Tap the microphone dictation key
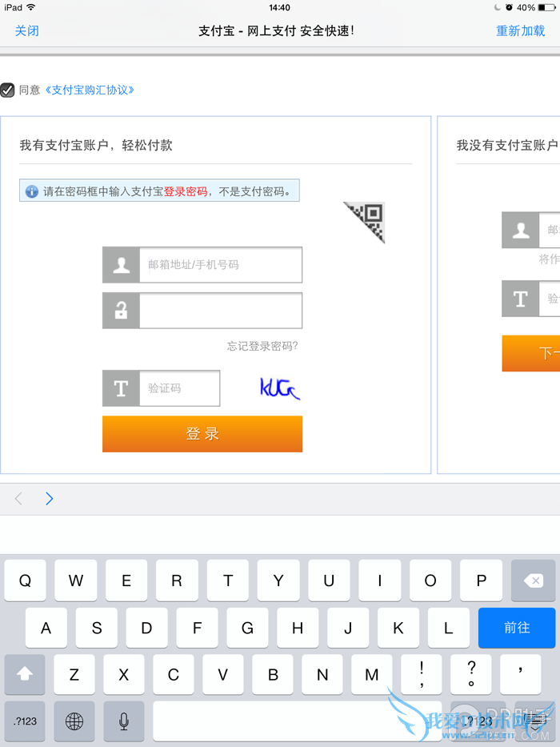 coord(124,721)
